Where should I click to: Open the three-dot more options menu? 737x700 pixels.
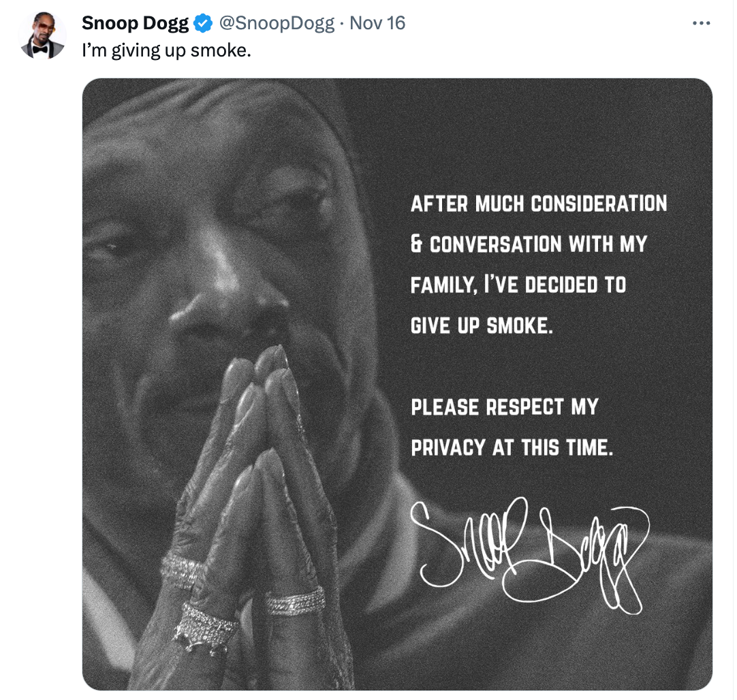[701, 21]
